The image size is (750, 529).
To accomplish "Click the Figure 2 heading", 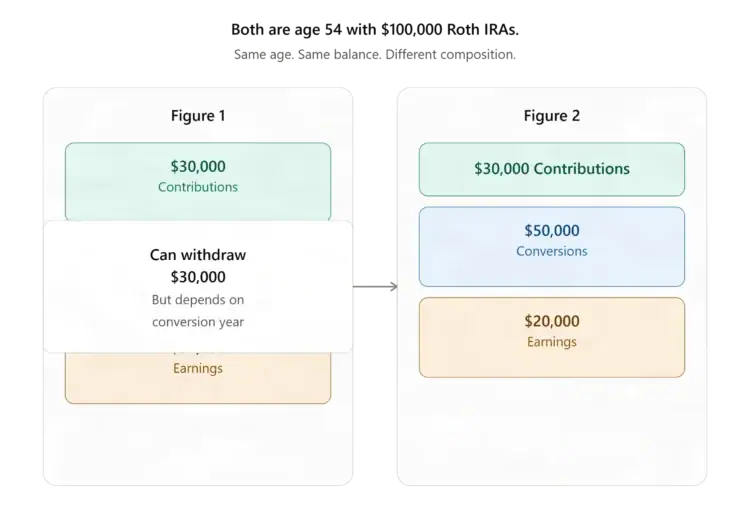I will click(x=551, y=116).
